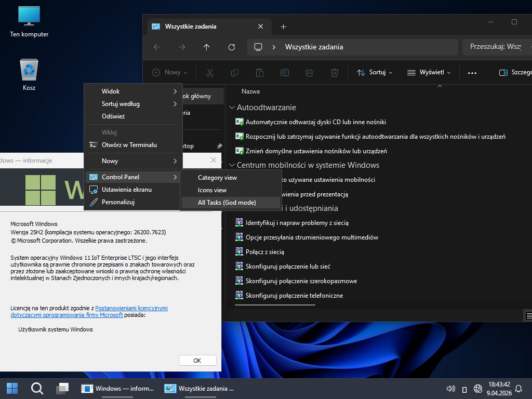Collapse Centrum mobilności w systemie Windows group
This screenshot has height=399, width=532.
232,165
